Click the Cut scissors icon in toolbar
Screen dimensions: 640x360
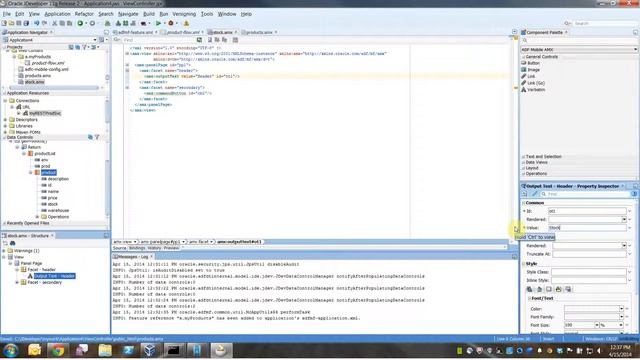tap(55, 23)
